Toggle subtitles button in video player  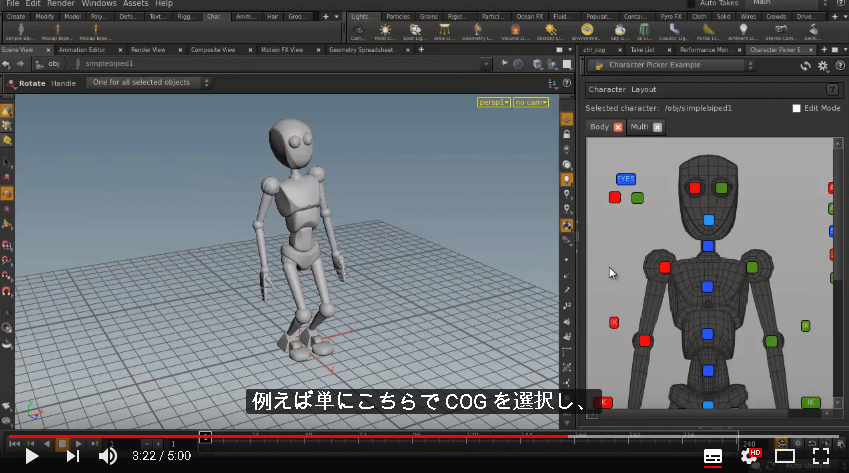pos(713,456)
